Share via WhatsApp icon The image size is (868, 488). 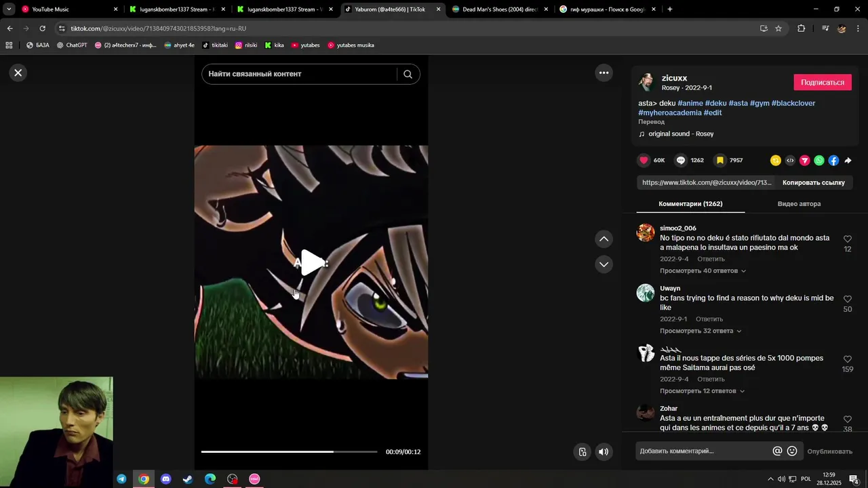(819, 161)
